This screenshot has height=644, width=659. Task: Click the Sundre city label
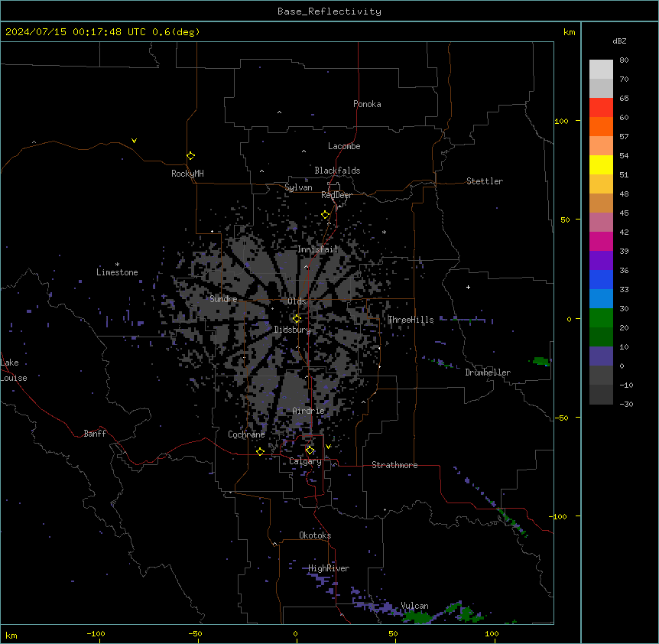(x=223, y=299)
